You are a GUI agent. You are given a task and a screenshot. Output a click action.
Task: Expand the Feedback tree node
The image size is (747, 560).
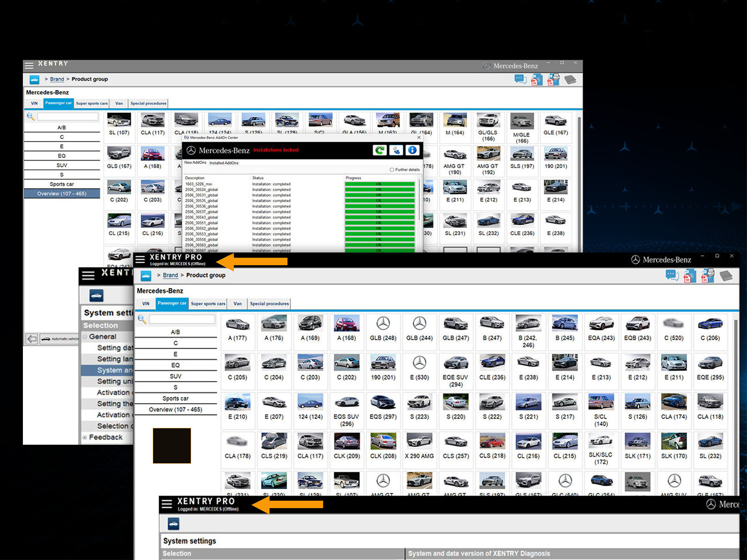(x=85, y=437)
